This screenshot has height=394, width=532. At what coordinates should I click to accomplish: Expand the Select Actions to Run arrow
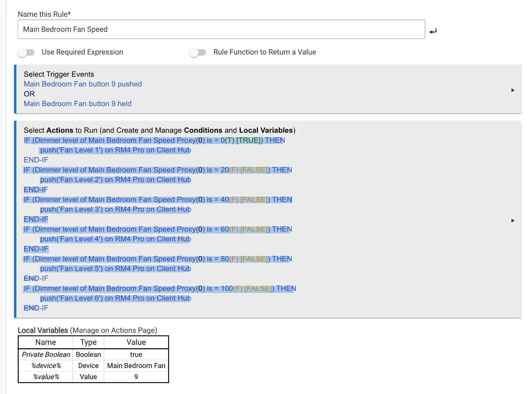point(513,220)
